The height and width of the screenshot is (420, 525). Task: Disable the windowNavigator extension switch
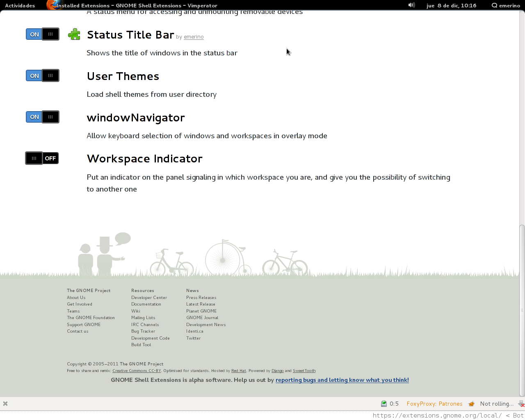click(43, 117)
